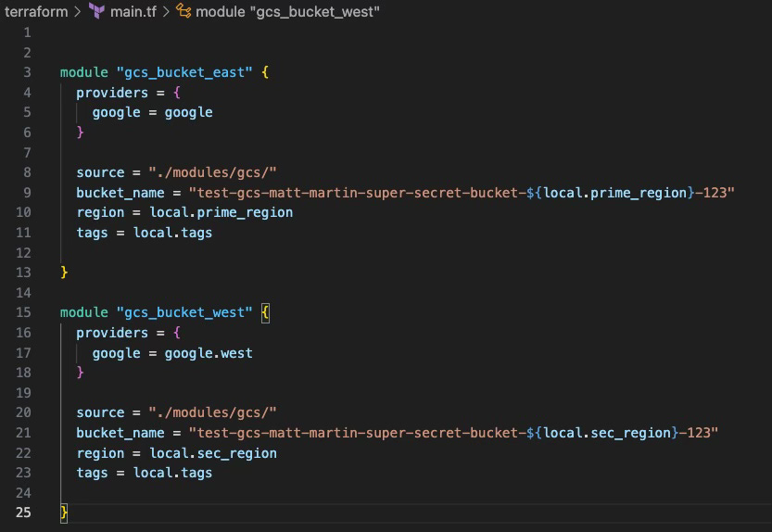
Task: Click the Terraform file icon in breadcrumb
Action: (97, 11)
